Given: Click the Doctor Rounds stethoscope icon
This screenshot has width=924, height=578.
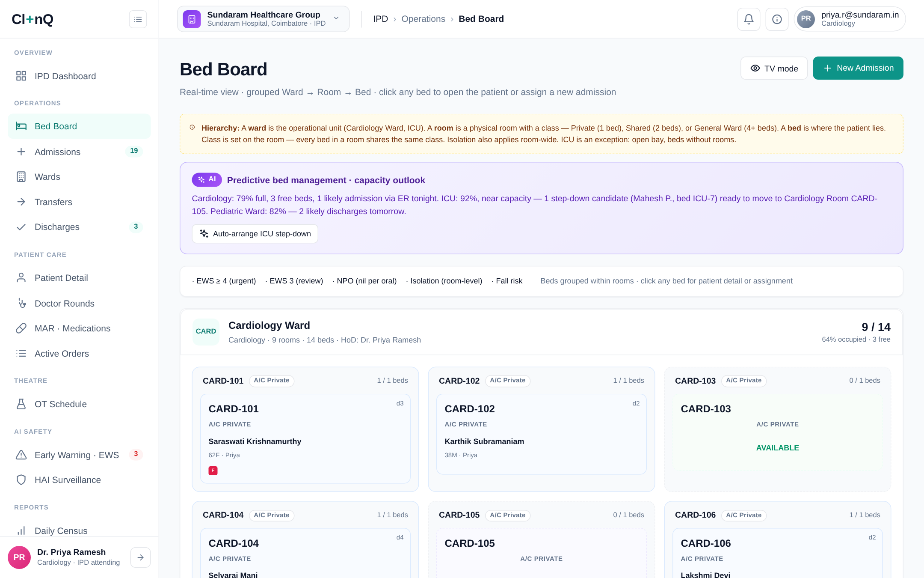Looking at the screenshot, I should tap(21, 303).
